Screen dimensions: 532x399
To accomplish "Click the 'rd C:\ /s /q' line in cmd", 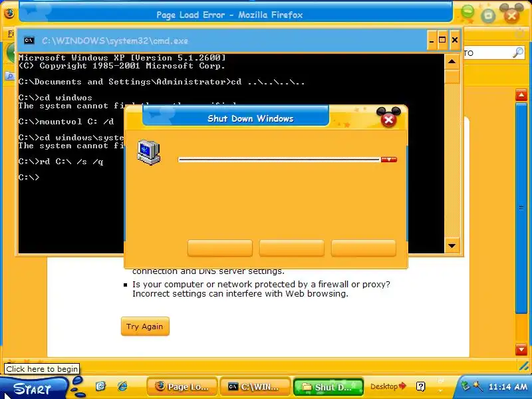I will pyautogui.click(x=61, y=162).
